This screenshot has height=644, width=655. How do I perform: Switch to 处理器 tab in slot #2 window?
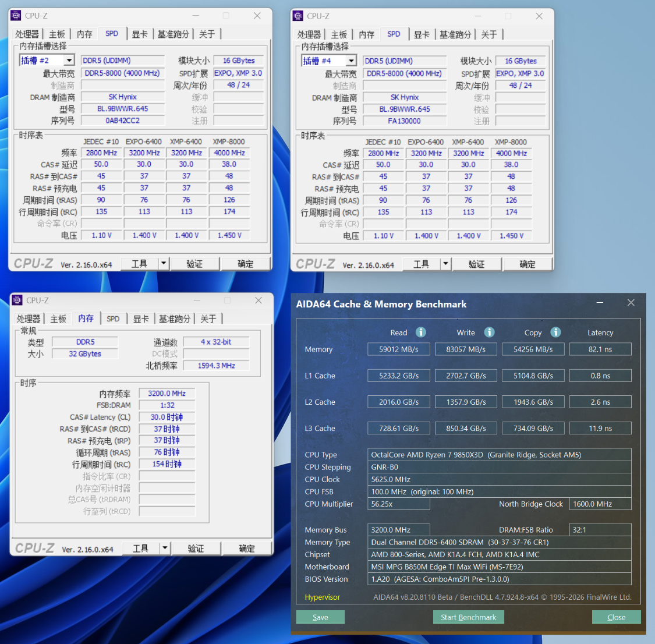27,34
